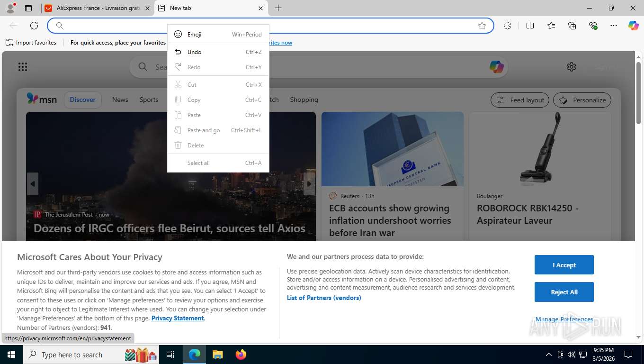Open Browser essentials heart icon
Screen dimensions: 644x364
click(x=593, y=26)
